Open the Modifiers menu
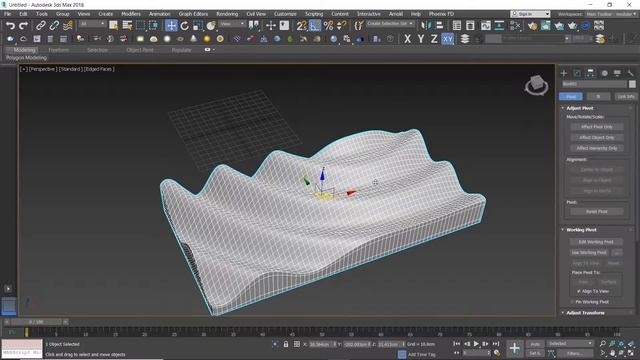 tap(131, 14)
